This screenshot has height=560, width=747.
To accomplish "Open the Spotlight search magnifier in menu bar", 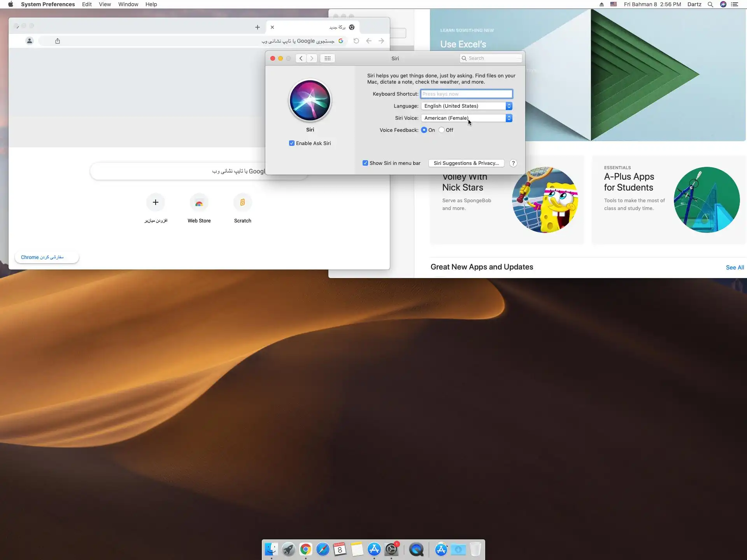I will [710, 4].
